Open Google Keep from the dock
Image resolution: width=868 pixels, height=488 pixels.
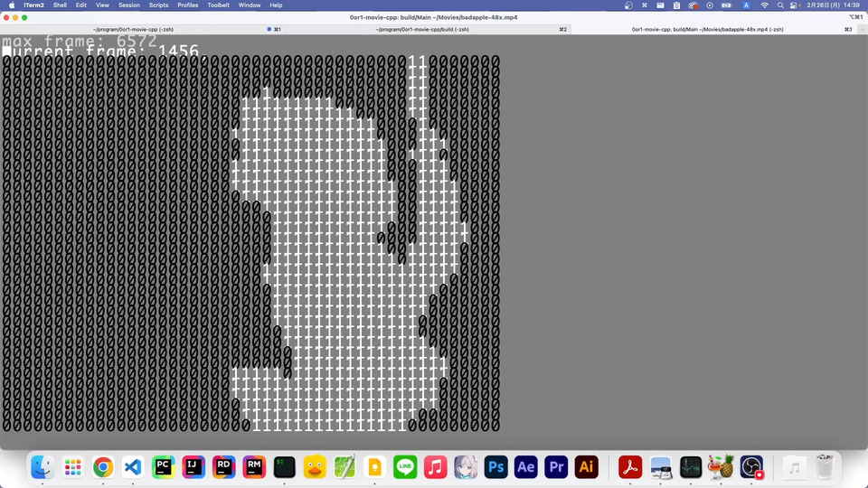(374, 467)
